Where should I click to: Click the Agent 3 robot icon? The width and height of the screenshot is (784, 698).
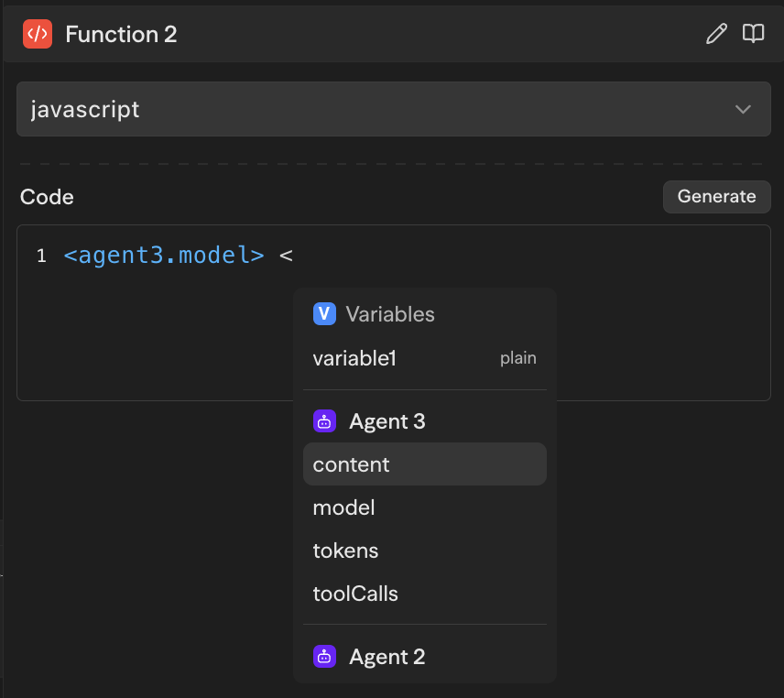324,421
